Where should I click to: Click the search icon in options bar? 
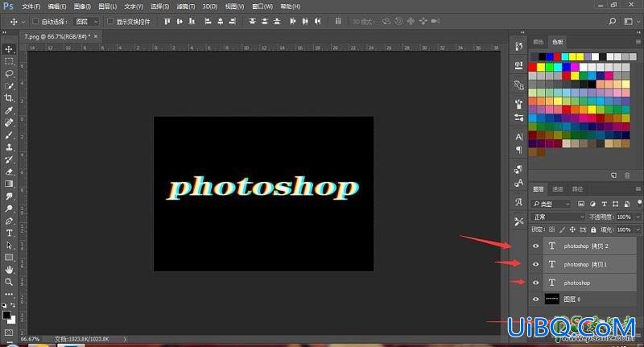pos(613,22)
